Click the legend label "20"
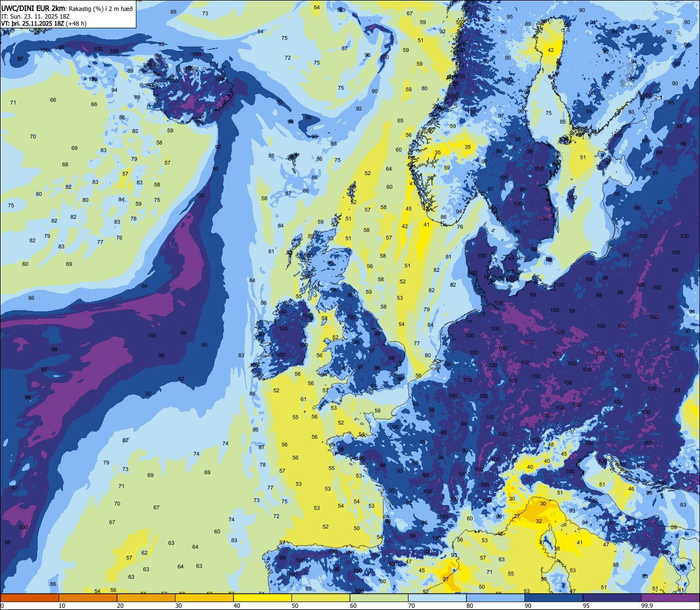Screen dimensions: 700x610 click(x=120, y=605)
